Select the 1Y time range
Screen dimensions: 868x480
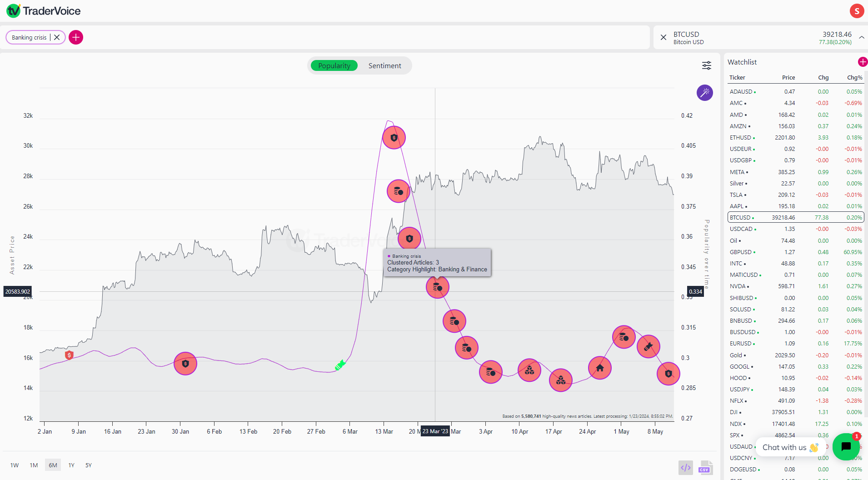pos(71,465)
